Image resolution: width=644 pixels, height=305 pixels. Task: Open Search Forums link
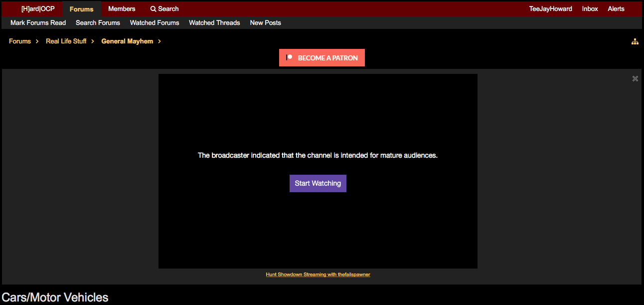point(98,23)
